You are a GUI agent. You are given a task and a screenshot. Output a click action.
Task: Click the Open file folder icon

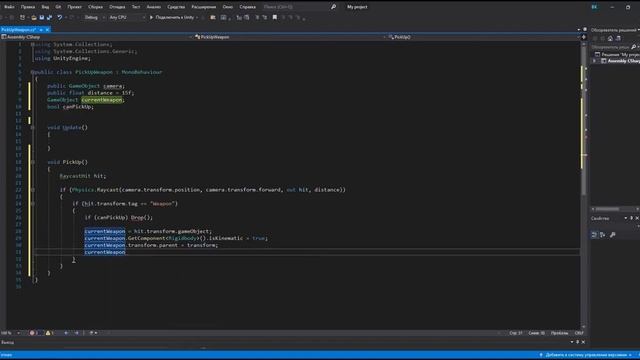tap(34, 18)
